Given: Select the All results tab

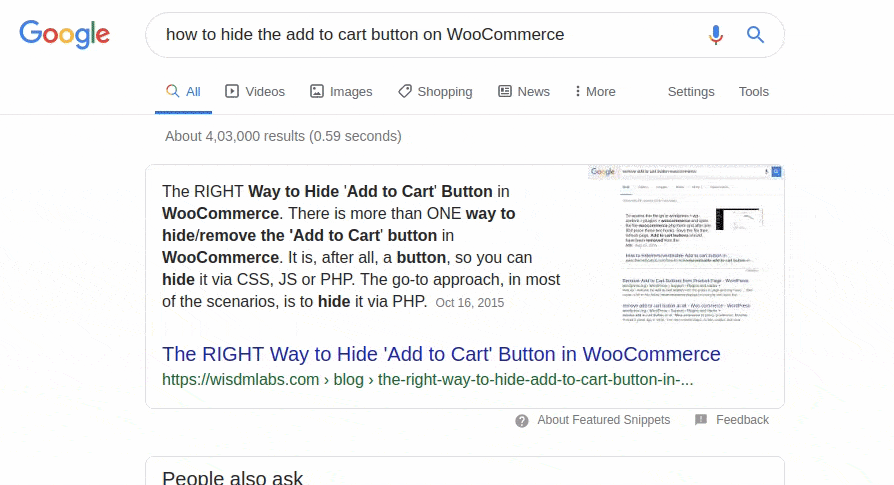Looking at the screenshot, I should click(x=183, y=92).
